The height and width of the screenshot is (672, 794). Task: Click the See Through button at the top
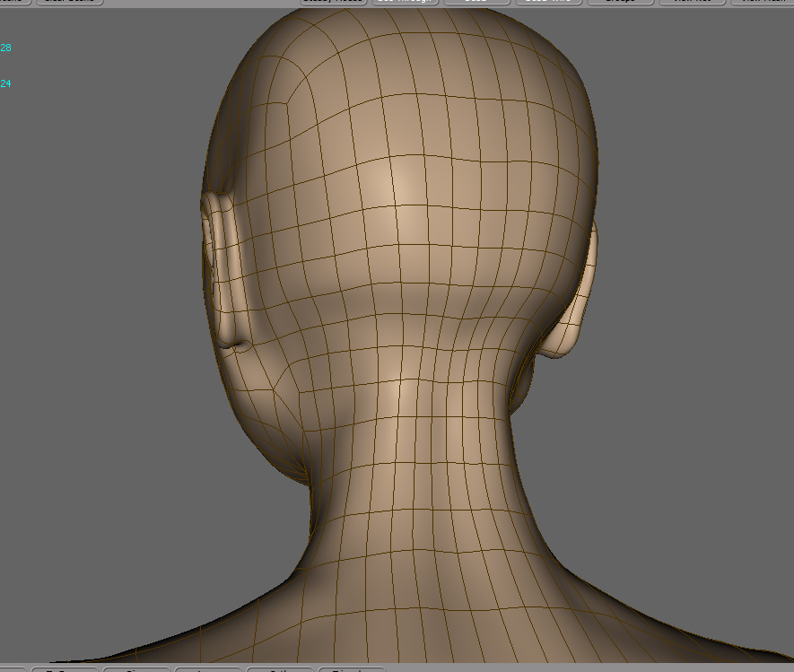click(406, 2)
